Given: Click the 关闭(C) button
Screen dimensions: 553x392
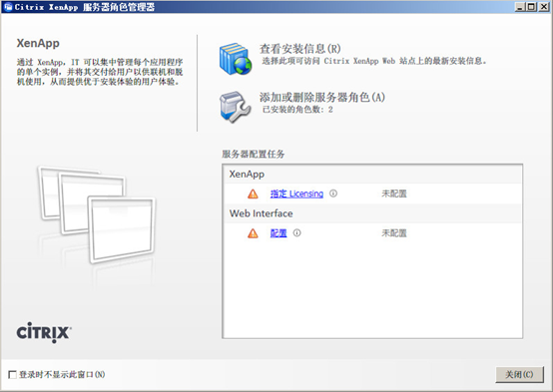Looking at the screenshot, I should [519, 374].
